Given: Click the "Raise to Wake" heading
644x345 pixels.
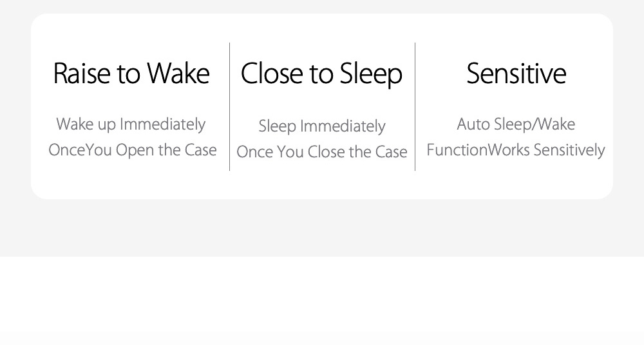Looking at the screenshot, I should 131,74.
